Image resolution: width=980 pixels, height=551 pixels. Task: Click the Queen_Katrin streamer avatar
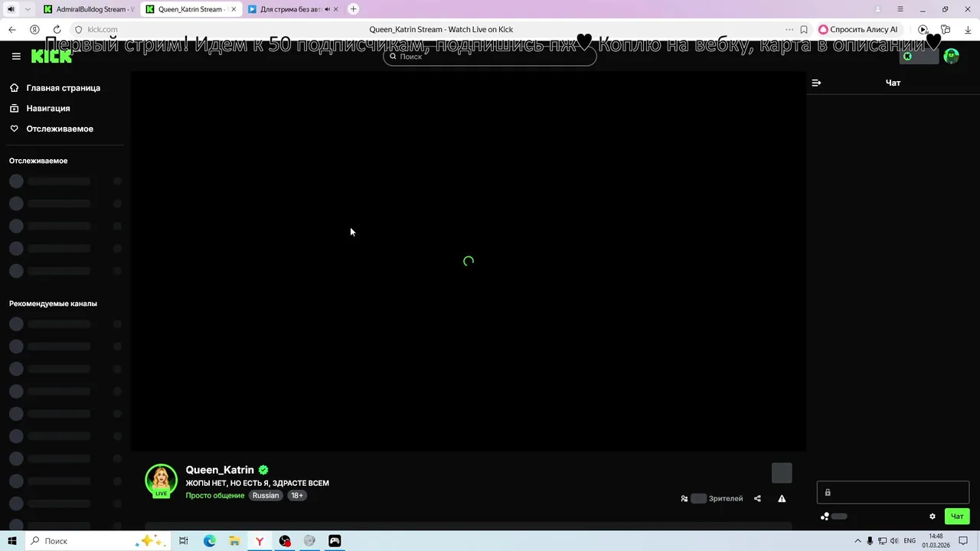pos(161,481)
